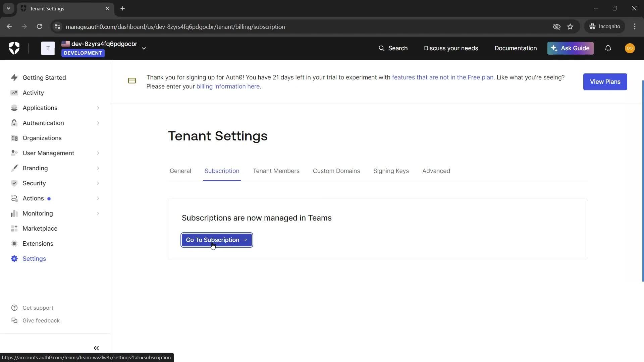Click the Settings gear icon

pyautogui.click(x=14, y=258)
